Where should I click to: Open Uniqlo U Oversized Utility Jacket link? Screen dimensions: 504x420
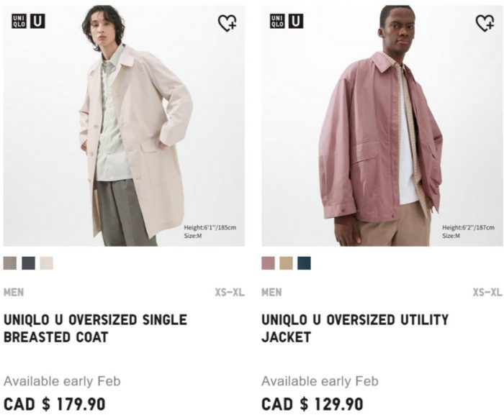[354, 329]
